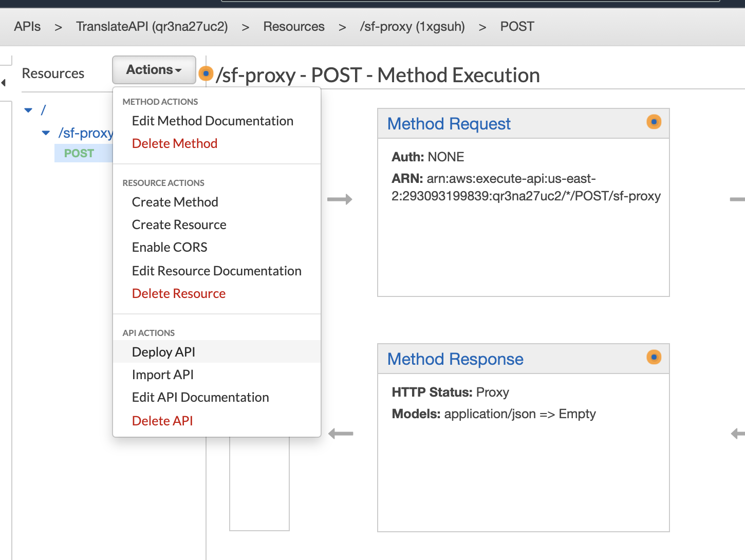Click Create Method in resource actions
The height and width of the screenshot is (560, 745).
tap(175, 202)
